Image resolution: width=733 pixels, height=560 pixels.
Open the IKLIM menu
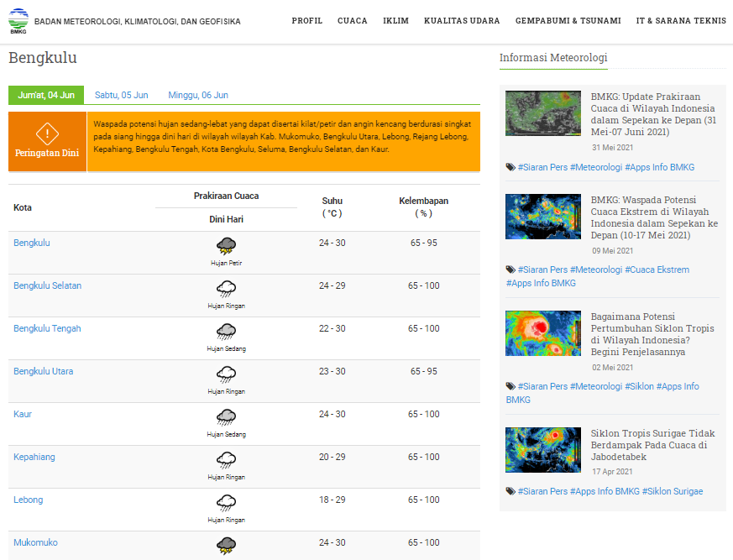click(x=396, y=20)
